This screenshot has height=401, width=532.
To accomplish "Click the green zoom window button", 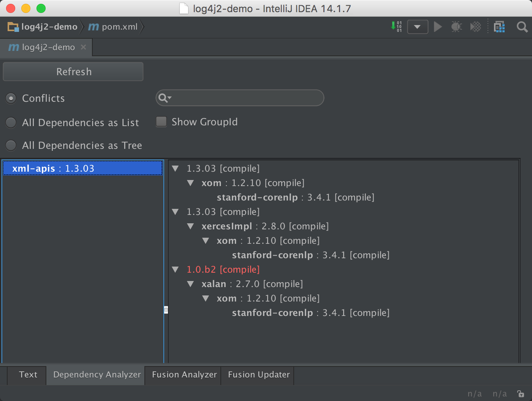I will (41, 8).
